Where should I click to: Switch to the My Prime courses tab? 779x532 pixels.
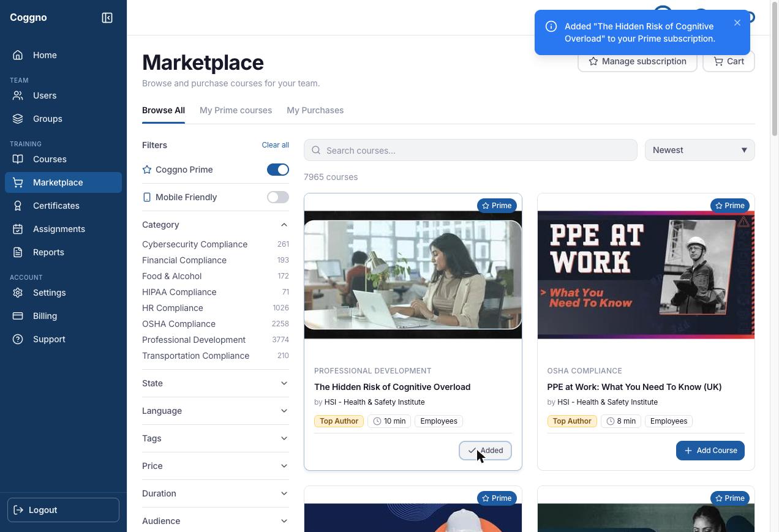(236, 110)
